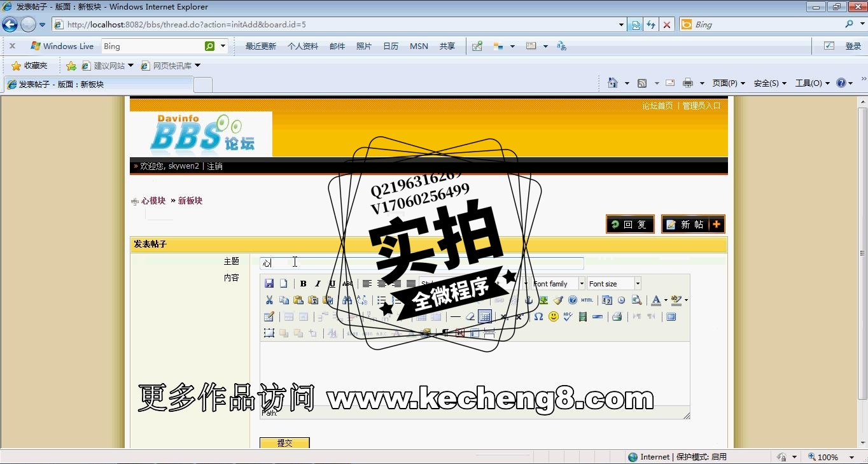Cut the selection with the scissors icon
The width and height of the screenshot is (868, 464).
pyautogui.click(x=269, y=300)
